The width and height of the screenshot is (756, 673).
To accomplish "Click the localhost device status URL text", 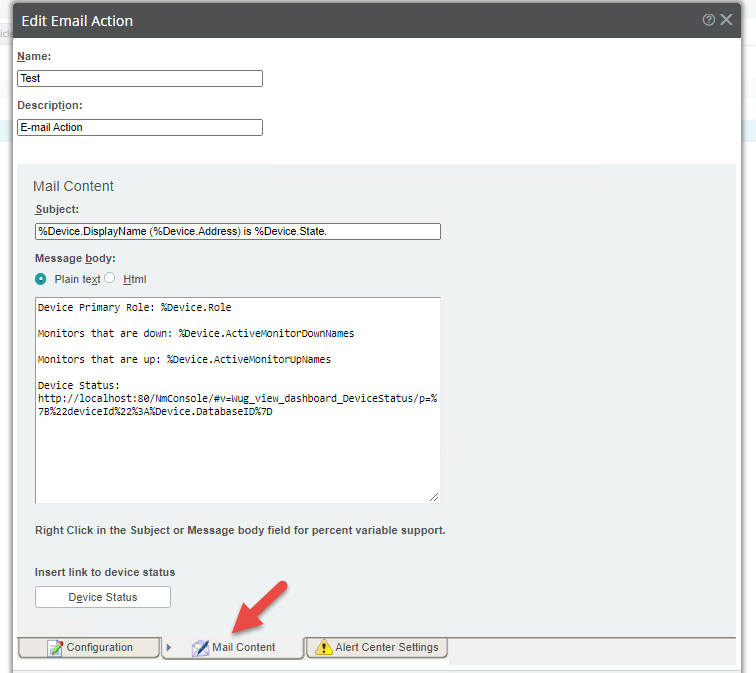I will point(238,405).
